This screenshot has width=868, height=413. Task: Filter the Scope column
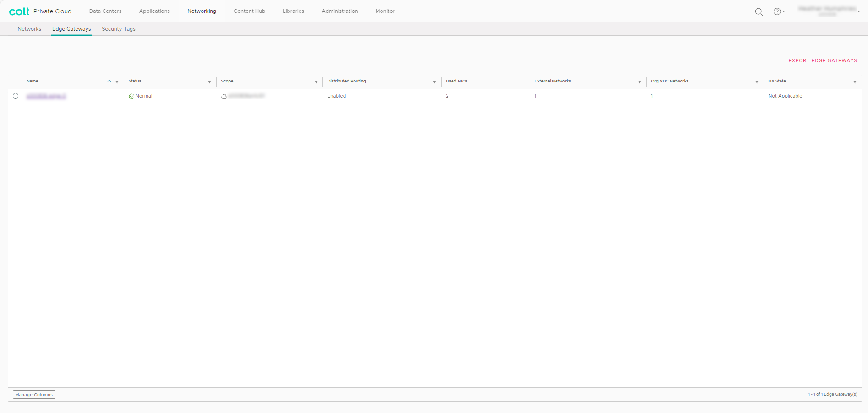pos(316,82)
